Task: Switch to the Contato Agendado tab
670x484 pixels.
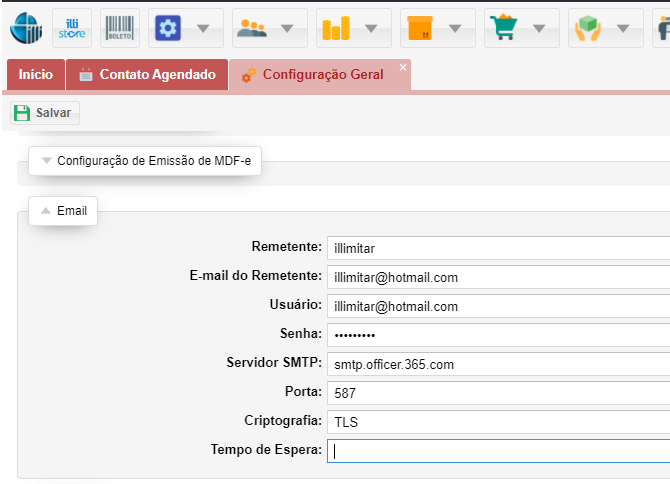Action: [x=147, y=75]
